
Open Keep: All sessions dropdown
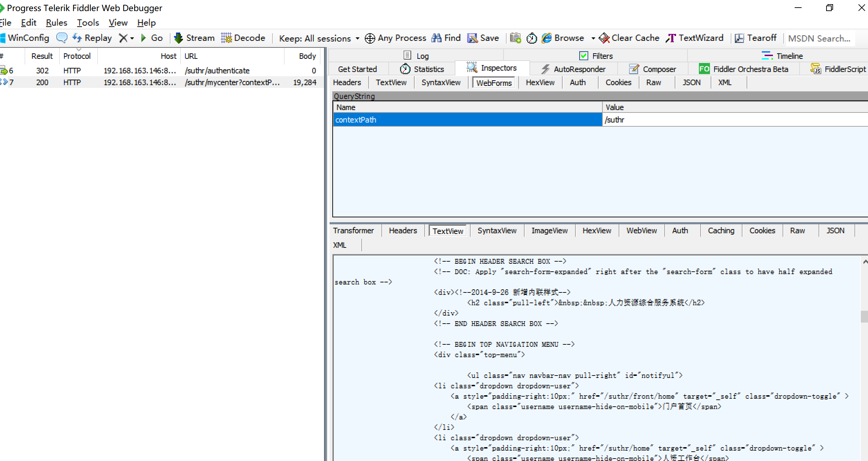[x=319, y=38]
